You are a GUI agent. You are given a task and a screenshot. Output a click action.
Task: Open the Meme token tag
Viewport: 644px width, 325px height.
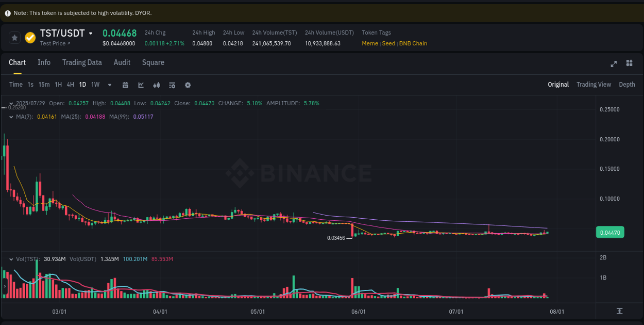370,43
